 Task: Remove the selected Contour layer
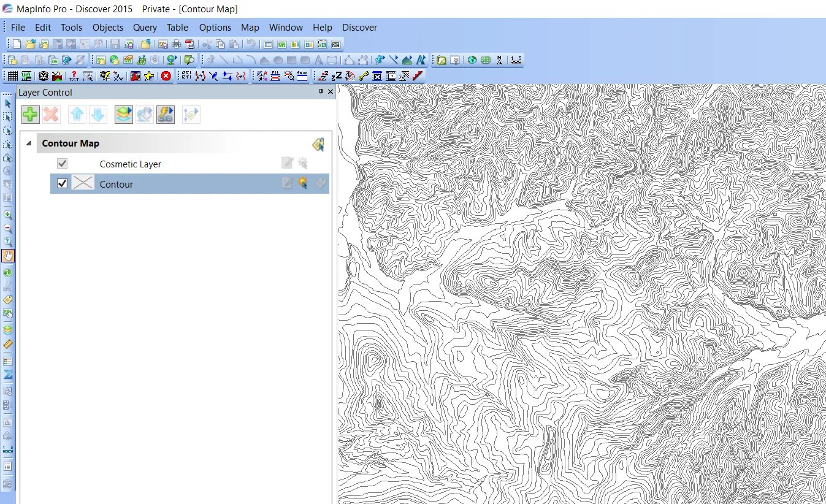(x=51, y=114)
